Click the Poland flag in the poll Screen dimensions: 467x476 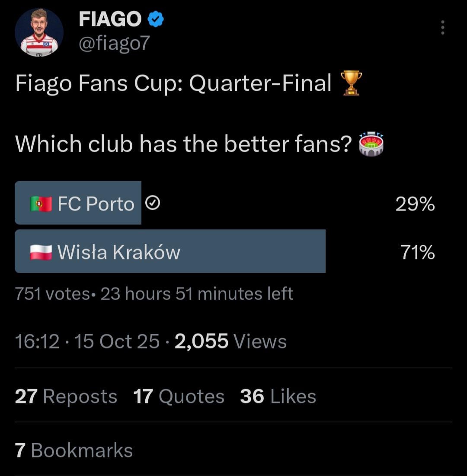pyautogui.click(x=41, y=252)
